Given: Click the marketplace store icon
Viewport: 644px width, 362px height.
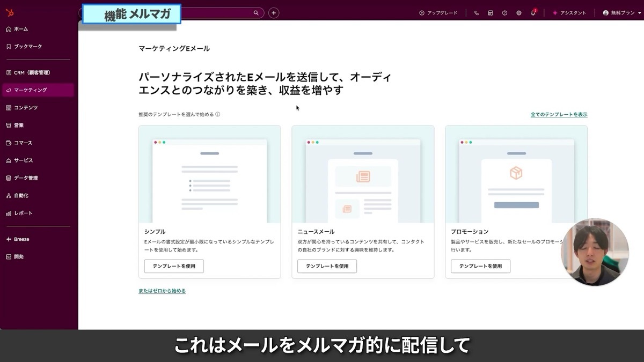Looking at the screenshot, I should click(x=490, y=12).
